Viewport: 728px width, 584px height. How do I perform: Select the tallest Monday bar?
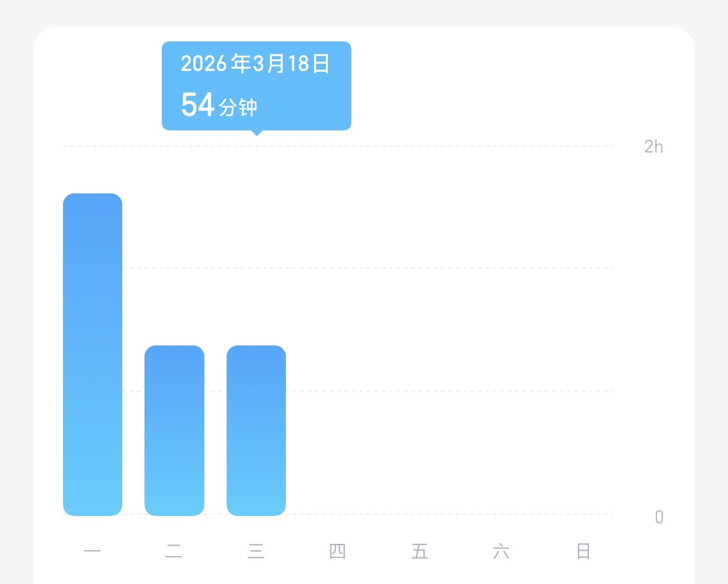93,354
